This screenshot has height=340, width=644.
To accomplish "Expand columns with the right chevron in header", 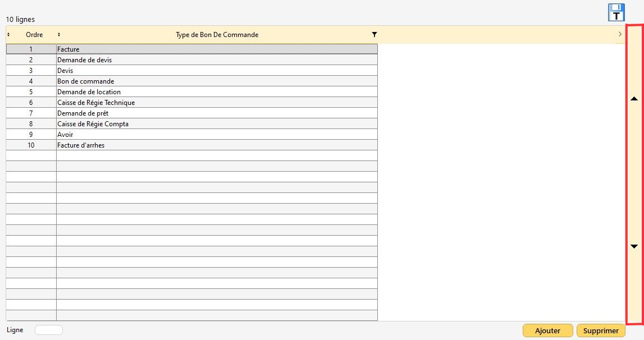I will [620, 35].
